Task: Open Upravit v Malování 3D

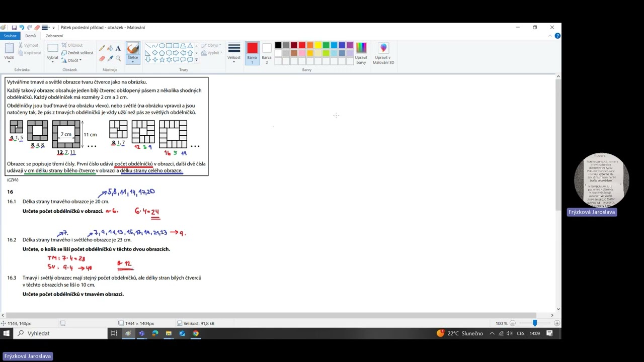Action: pos(383,54)
